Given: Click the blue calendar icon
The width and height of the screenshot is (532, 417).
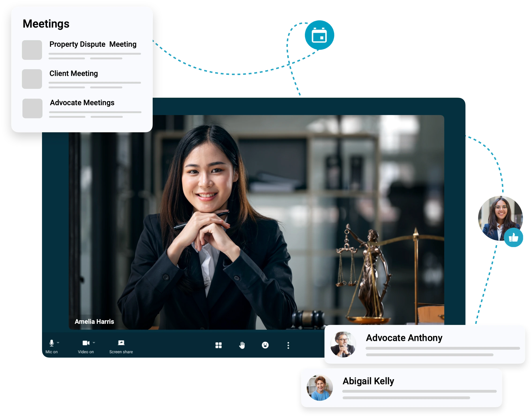Looking at the screenshot, I should tap(319, 35).
